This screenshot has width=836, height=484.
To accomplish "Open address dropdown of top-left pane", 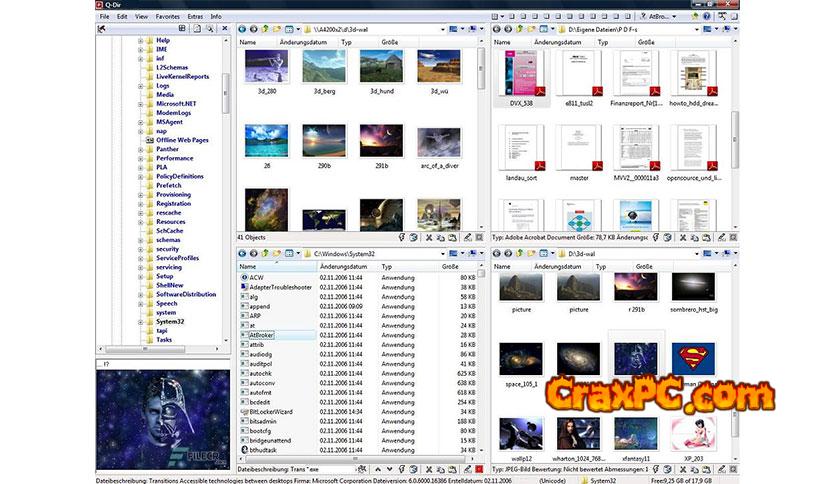I will coord(443,30).
